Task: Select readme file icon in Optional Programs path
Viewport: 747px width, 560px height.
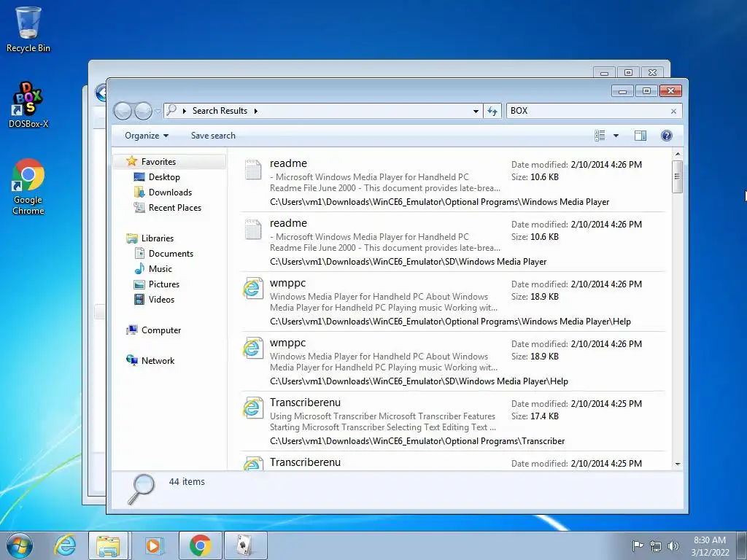Action: tap(253, 169)
